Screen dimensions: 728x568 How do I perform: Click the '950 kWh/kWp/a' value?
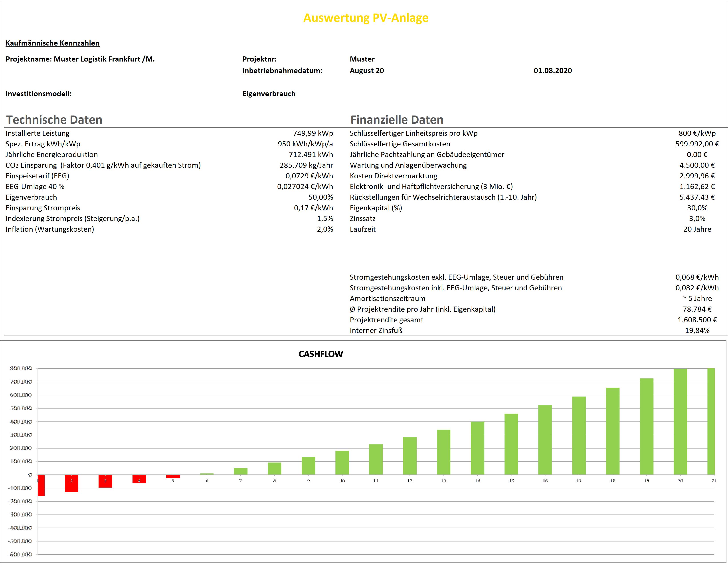coord(305,144)
